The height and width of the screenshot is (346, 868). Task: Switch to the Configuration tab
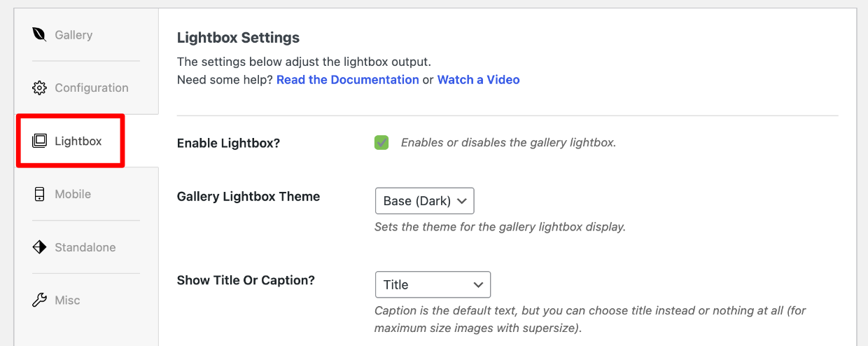tap(92, 88)
